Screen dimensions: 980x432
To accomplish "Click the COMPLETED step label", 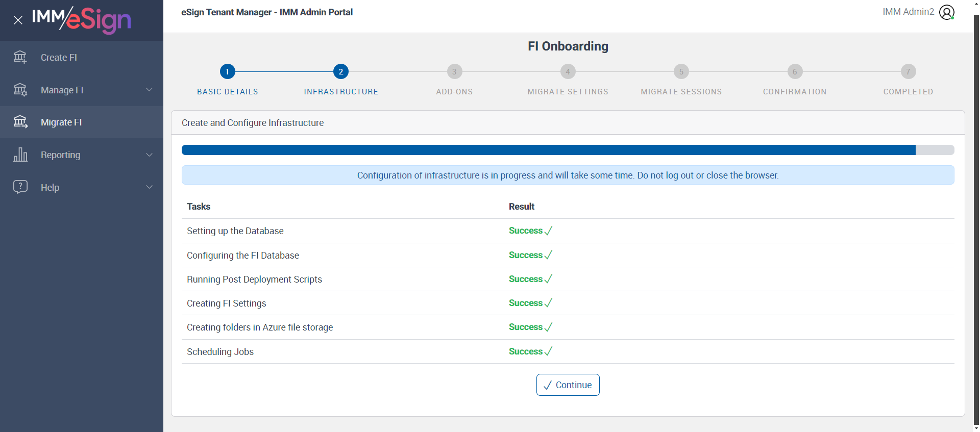I will pos(908,92).
